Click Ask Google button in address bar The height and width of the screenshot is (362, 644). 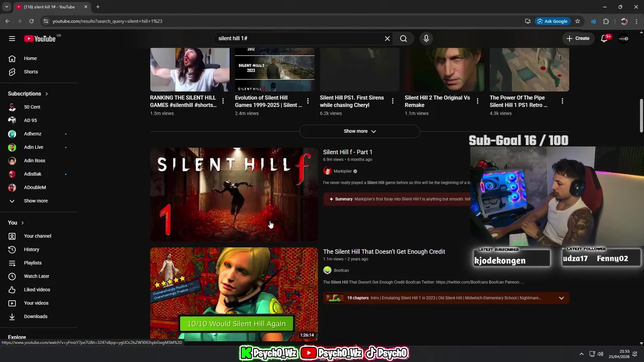tap(552, 21)
